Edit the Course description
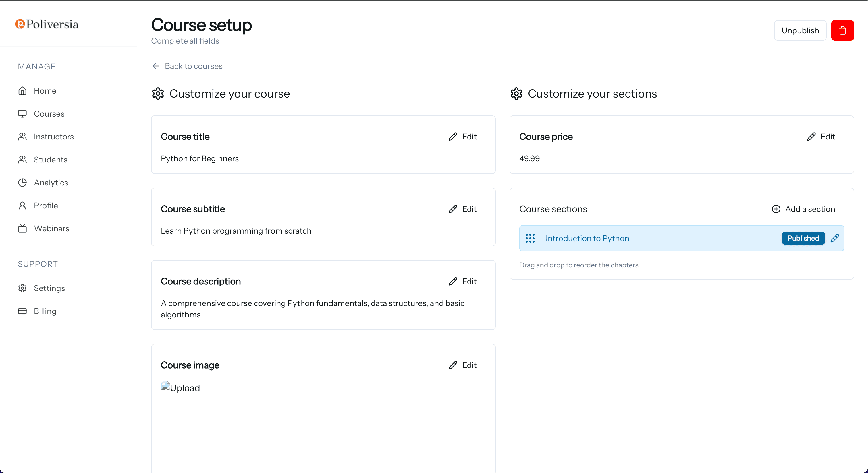The width and height of the screenshot is (868, 473). tap(463, 282)
